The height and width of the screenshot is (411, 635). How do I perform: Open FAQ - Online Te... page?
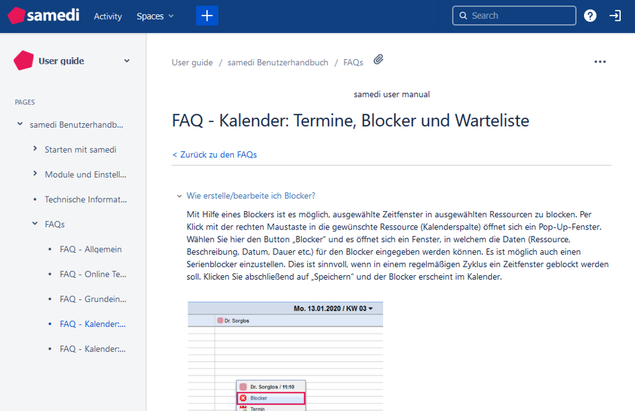pos(93,274)
